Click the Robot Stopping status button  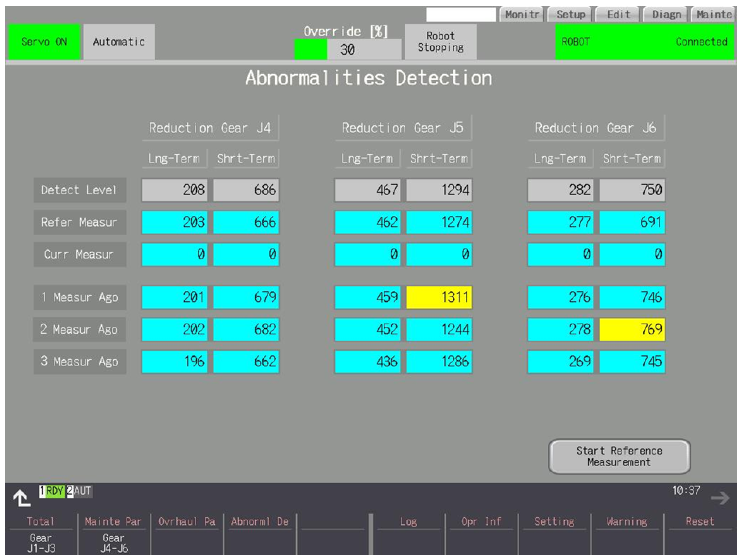click(x=441, y=42)
